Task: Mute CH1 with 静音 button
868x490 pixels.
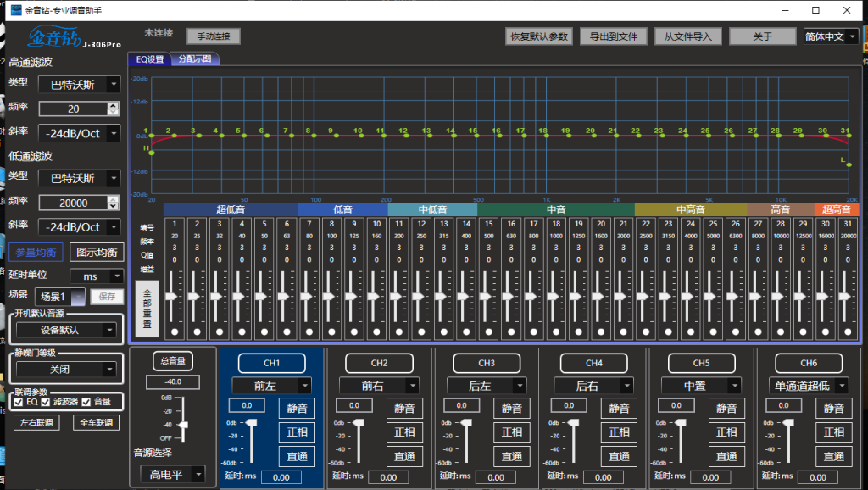Action: point(298,409)
